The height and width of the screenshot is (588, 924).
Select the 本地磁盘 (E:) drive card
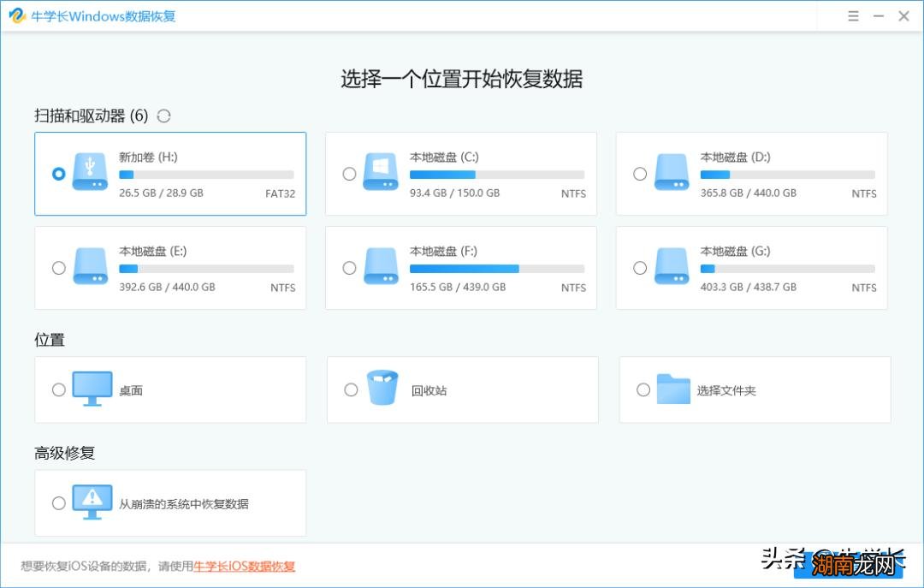(169, 268)
